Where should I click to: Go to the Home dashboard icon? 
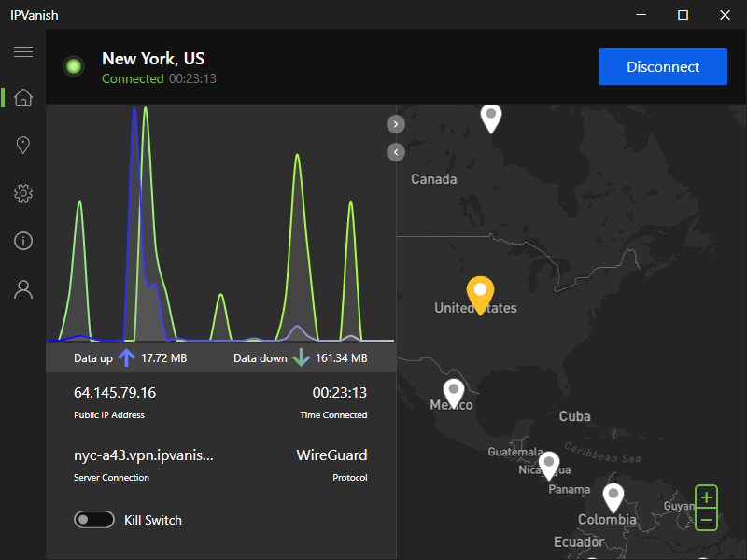23,98
